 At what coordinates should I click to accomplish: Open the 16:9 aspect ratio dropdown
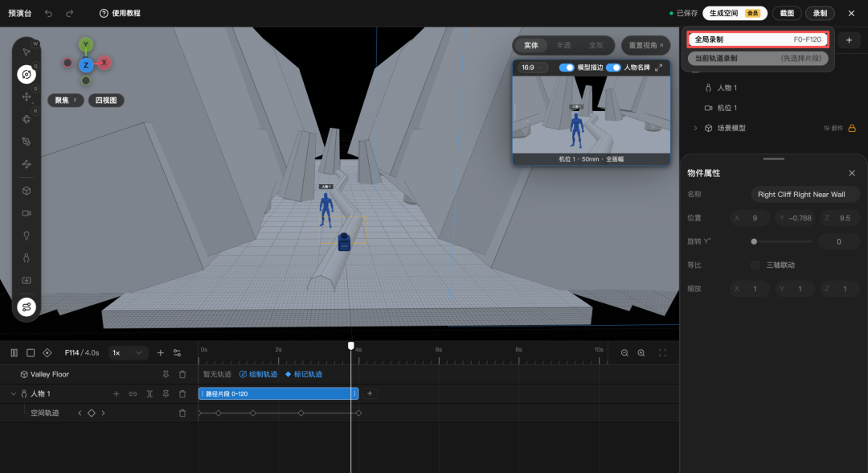tap(532, 68)
